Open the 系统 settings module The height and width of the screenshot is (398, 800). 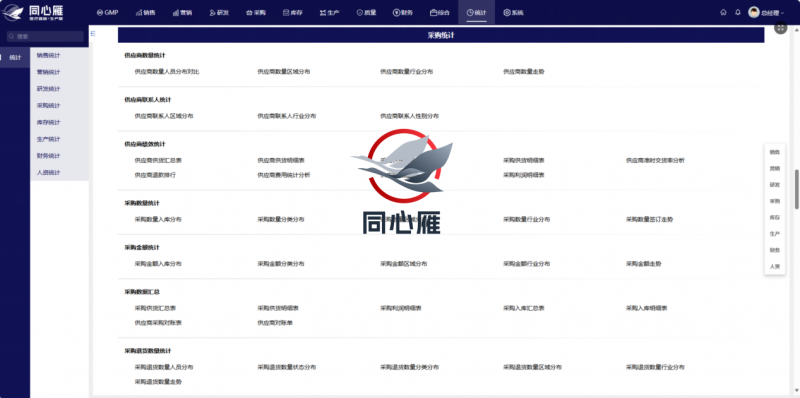tap(513, 12)
